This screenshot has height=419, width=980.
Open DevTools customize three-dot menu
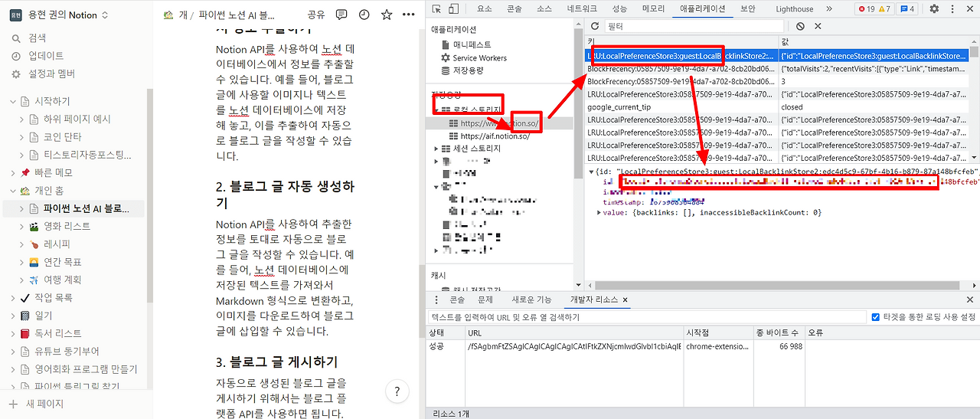(x=952, y=9)
